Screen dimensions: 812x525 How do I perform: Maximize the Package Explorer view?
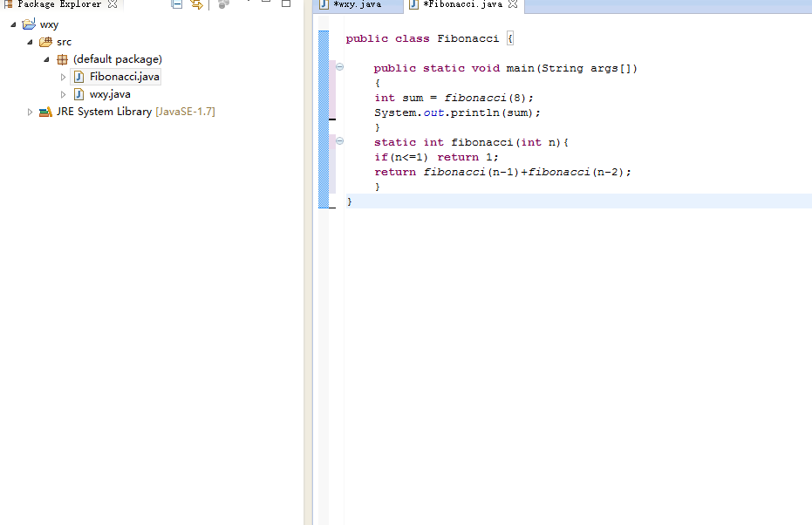pyautogui.click(x=286, y=3)
